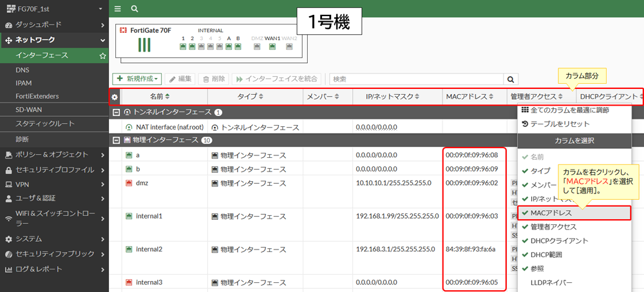Click the internal3 red port icon
The image size is (644, 292).
129,282
